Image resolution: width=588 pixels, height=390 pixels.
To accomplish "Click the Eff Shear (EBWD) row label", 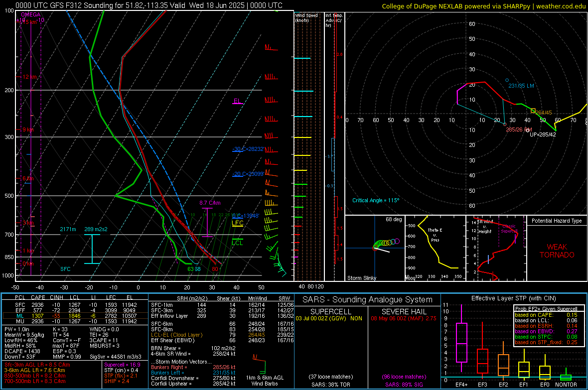I will 172,341.
